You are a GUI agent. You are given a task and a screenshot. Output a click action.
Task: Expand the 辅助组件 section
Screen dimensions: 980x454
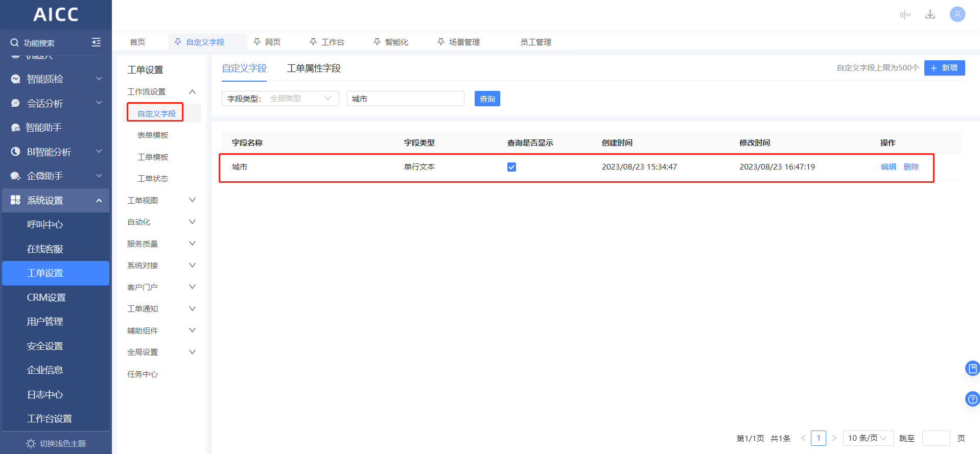point(192,330)
